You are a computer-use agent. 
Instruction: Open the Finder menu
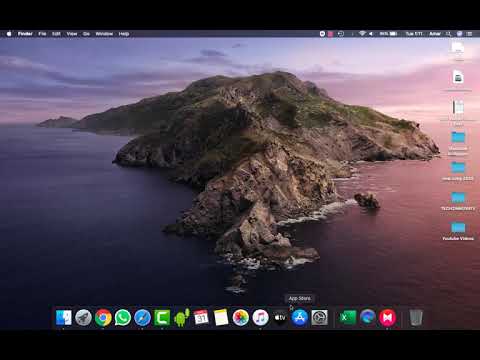pos(25,34)
